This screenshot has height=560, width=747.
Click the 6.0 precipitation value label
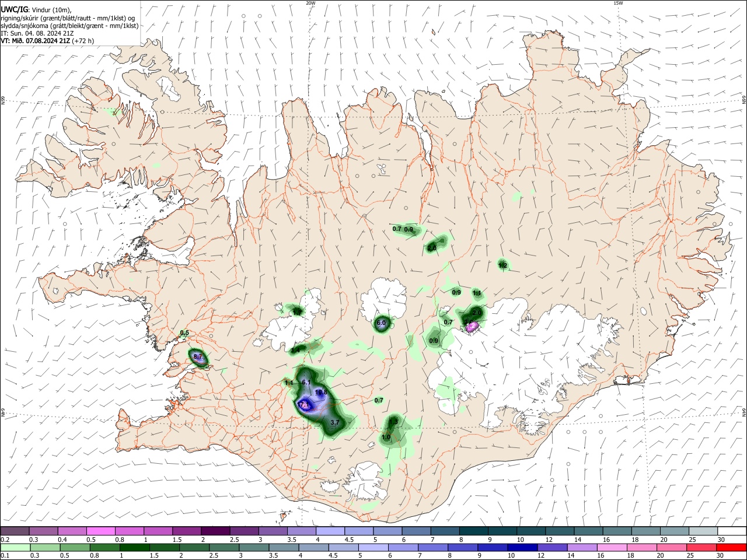[x=382, y=323]
